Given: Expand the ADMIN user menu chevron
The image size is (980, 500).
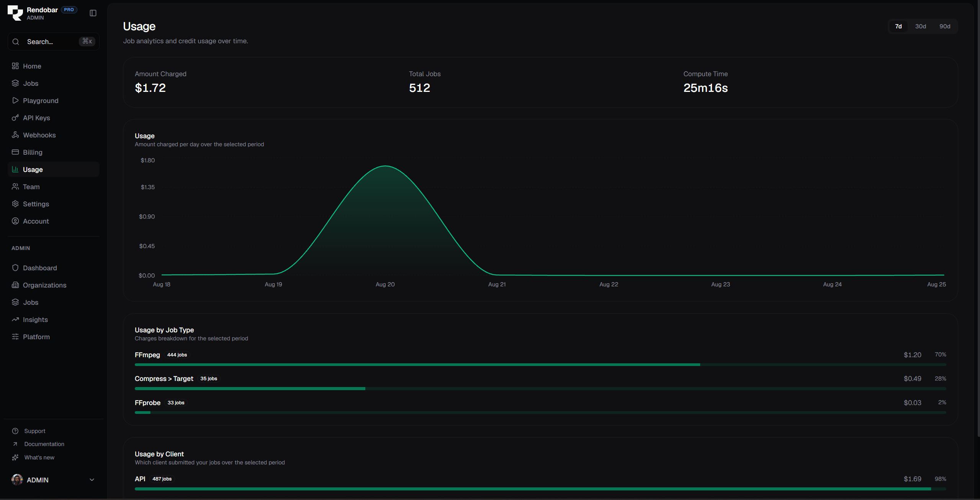Looking at the screenshot, I should (x=92, y=480).
